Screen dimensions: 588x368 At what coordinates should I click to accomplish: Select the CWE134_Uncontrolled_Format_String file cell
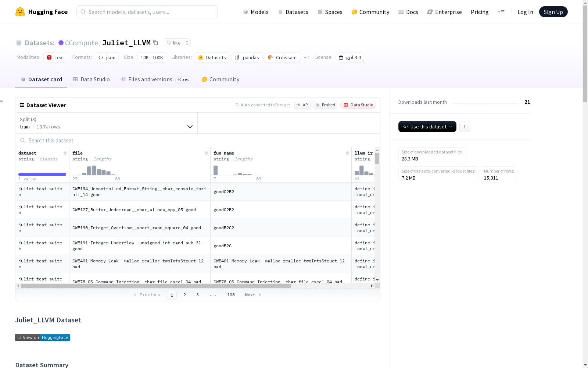point(140,192)
